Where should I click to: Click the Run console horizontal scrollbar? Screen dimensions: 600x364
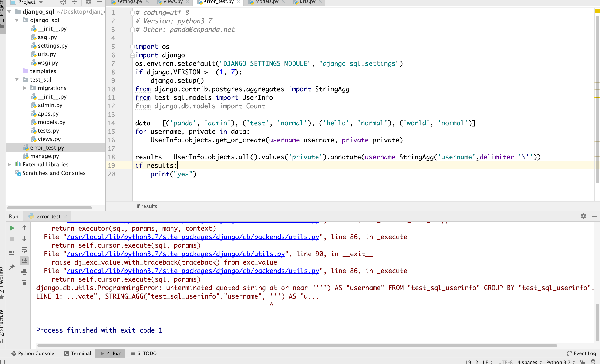point(297,346)
